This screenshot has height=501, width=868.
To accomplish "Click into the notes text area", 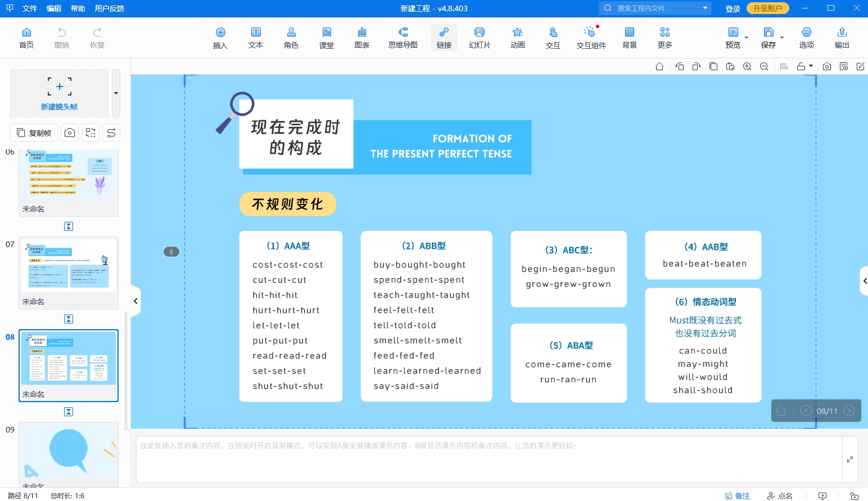I will point(489,459).
